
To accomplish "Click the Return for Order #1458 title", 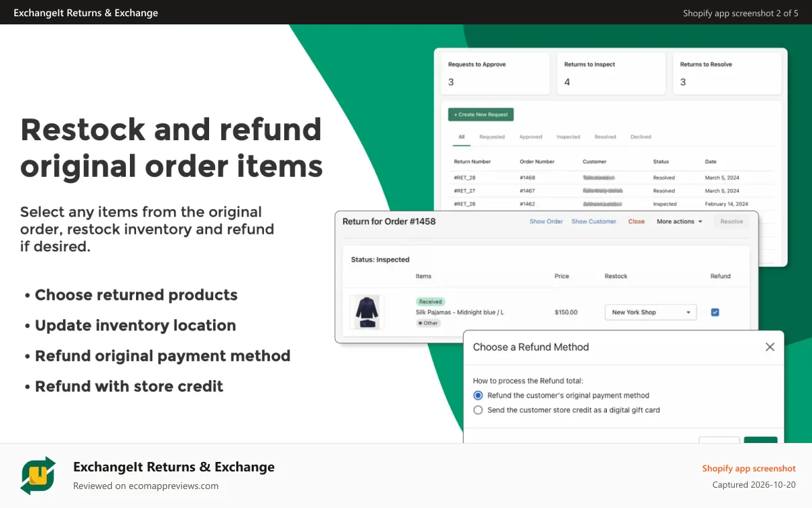I will pyautogui.click(x=389, y=221).
